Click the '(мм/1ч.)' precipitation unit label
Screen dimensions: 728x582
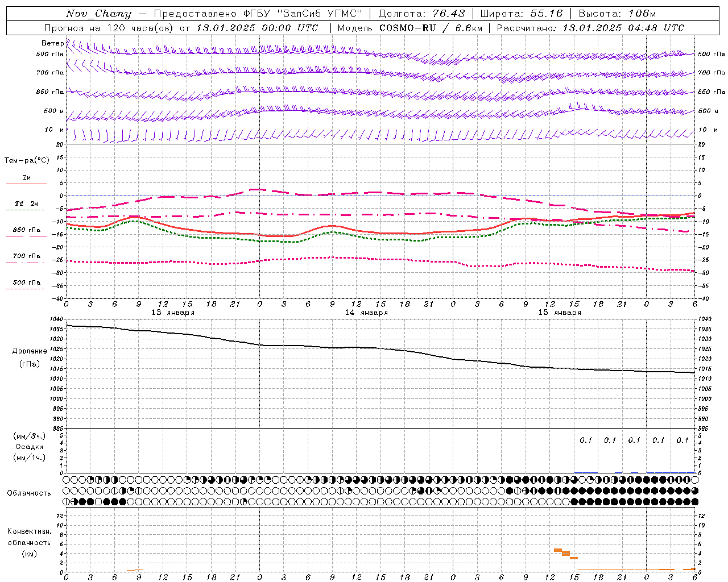pos(30,458)
